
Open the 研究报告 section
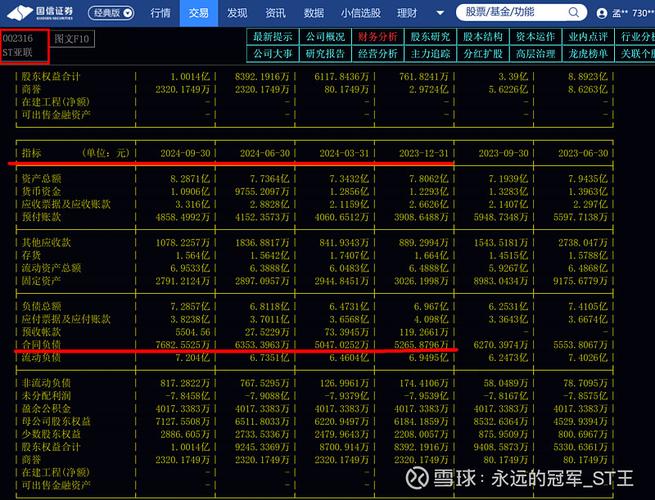[325, 53]
